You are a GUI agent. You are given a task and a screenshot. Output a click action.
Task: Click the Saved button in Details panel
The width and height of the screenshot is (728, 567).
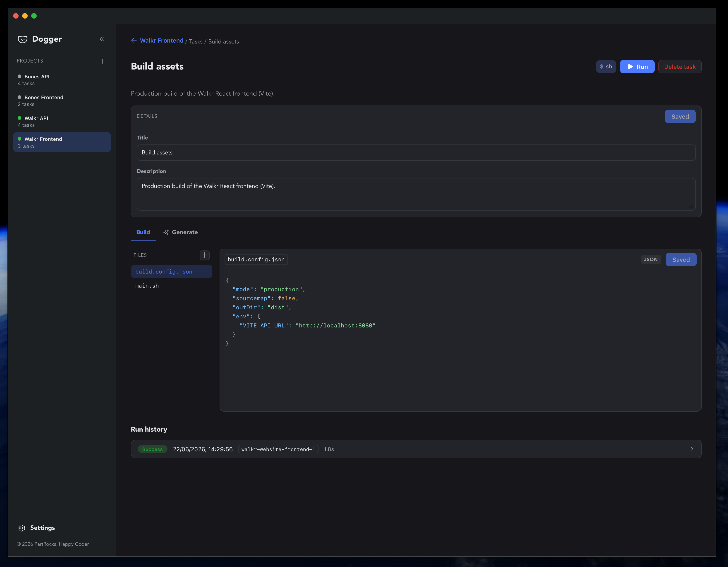click(680, 116)
